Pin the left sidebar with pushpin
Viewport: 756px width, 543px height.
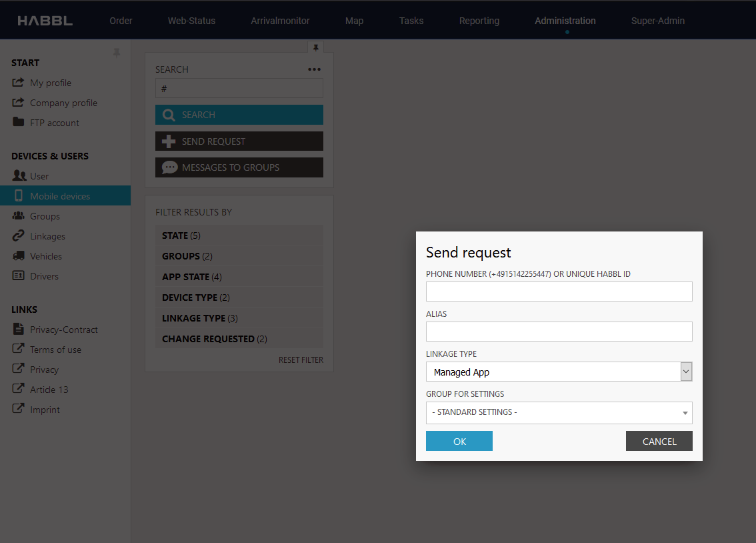[x=117, y=53]
